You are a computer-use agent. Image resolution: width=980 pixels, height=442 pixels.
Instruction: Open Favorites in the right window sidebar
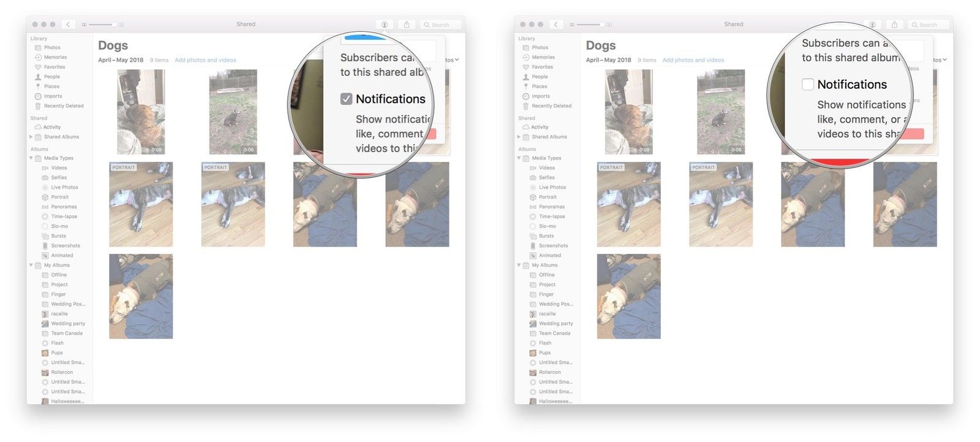[542, 67]
